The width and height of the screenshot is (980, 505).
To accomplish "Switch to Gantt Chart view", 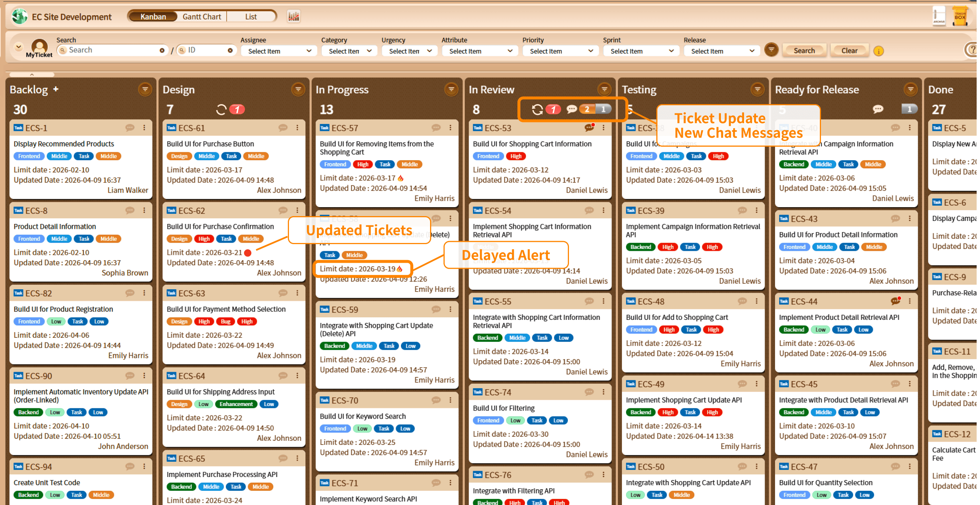I will [x=202, y=16].
